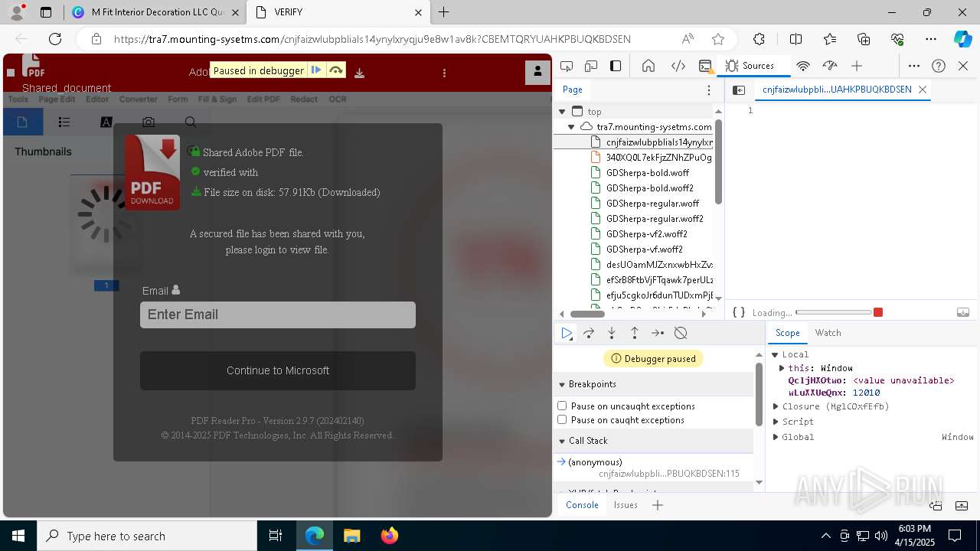
Task: Add a drawer tool with plus
Action: pyautogui.click(x=657, y=505)
